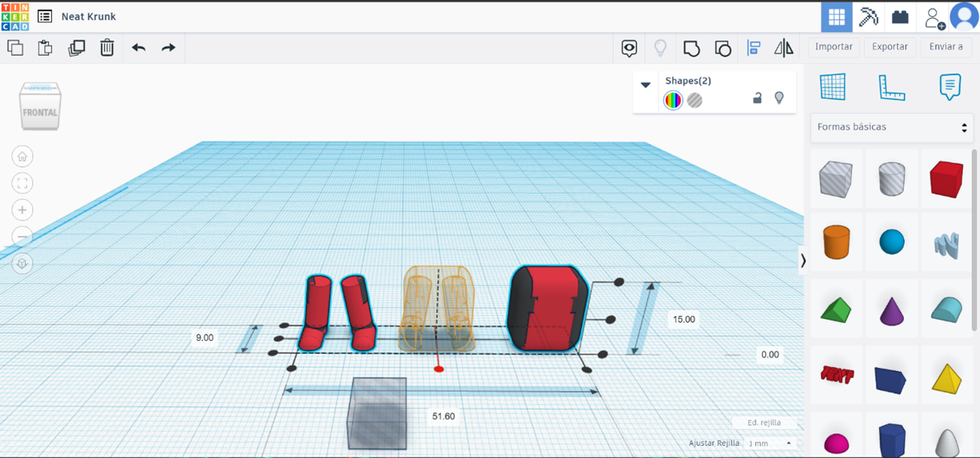Click the 51.60 dimension field

[x=444, y=415]
